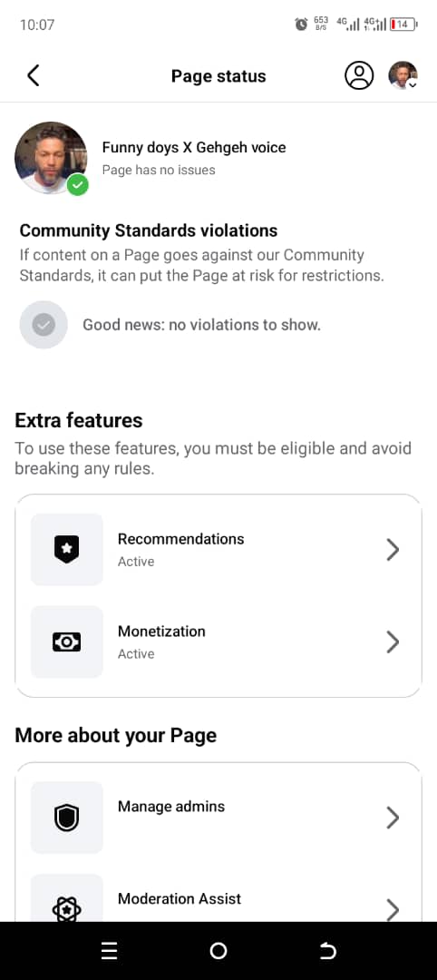Tap the green check badge on page photo
The image size is (437, 980).
pos(77,185)
